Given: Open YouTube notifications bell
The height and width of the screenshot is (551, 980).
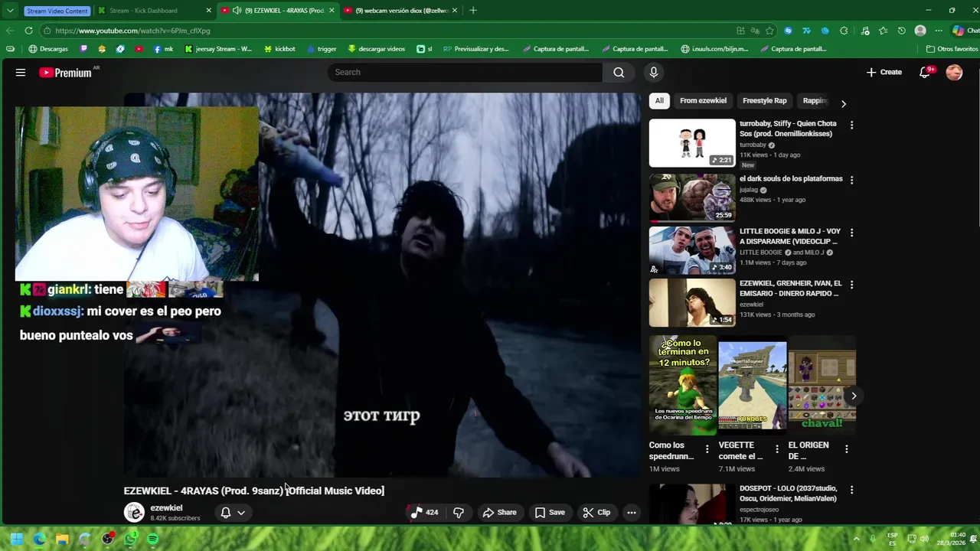Looking at the screenshot, I should [926, 72].
